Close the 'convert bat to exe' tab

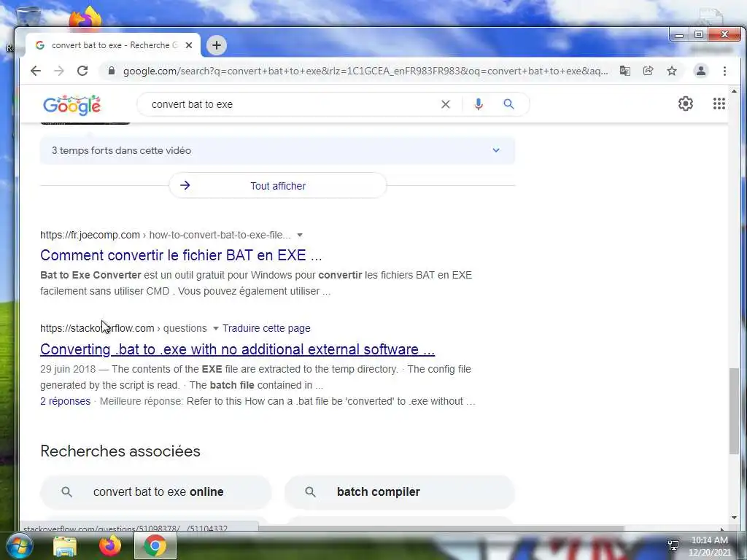(189, 45)
